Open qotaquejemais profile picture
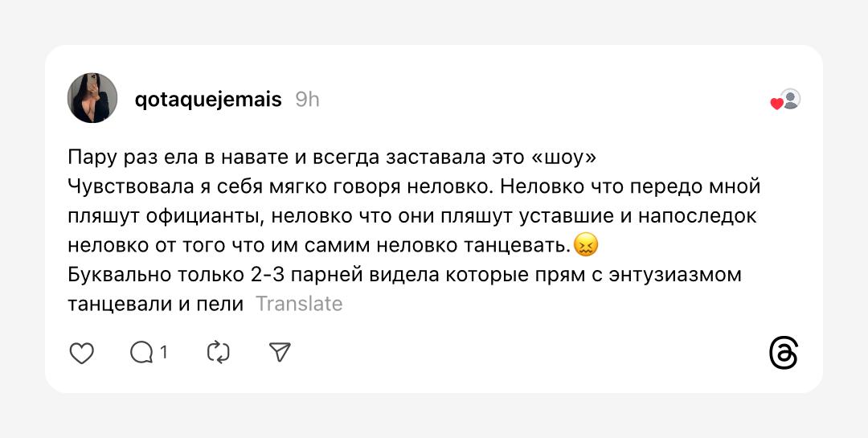 pyautogui.click(x=92, y=98)
